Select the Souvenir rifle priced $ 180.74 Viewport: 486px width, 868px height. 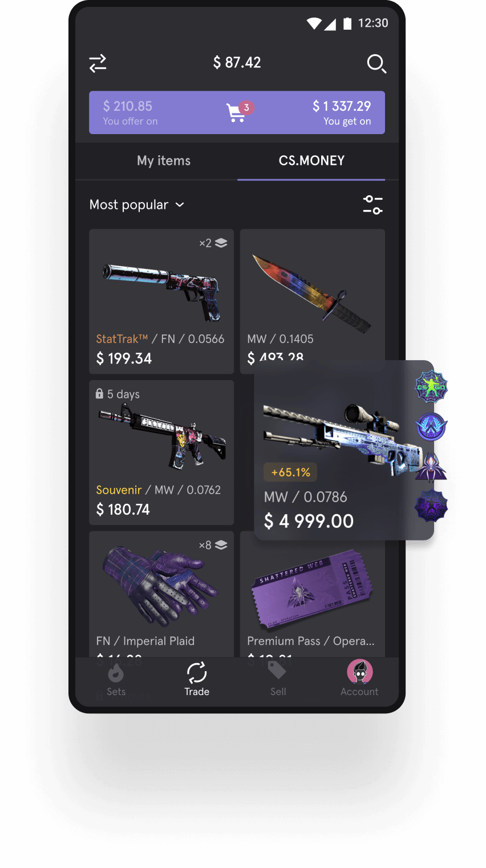[x=161, y=453]
